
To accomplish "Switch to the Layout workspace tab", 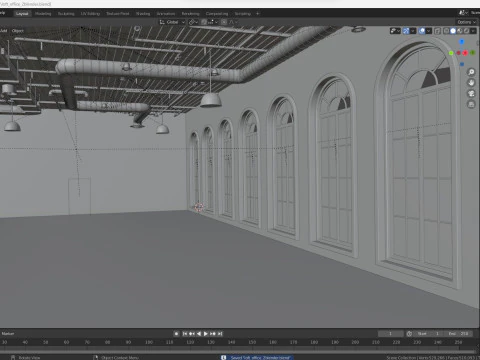I will [x=22, y=14].
